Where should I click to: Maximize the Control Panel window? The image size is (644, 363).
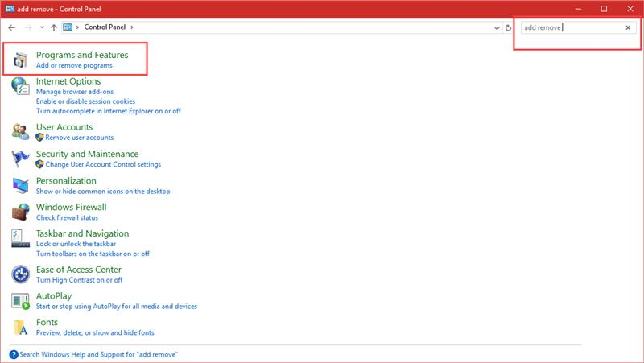604,9
